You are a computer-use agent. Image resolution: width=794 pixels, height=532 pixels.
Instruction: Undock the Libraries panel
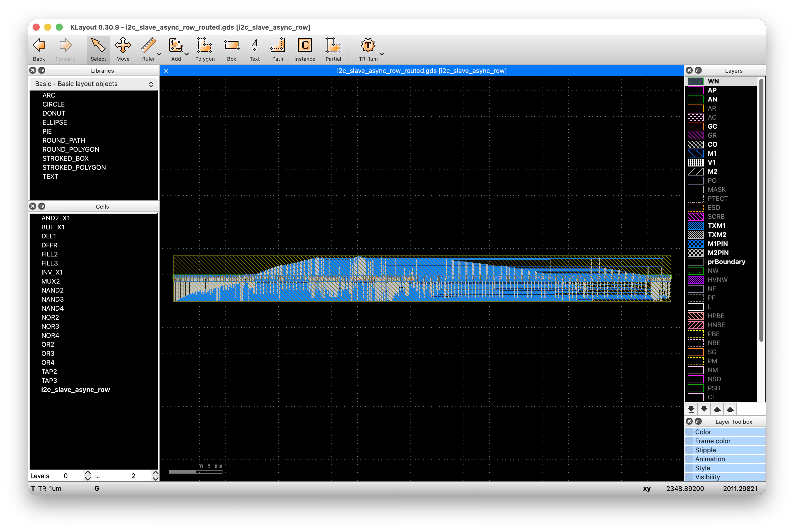(x=42, y=70)
